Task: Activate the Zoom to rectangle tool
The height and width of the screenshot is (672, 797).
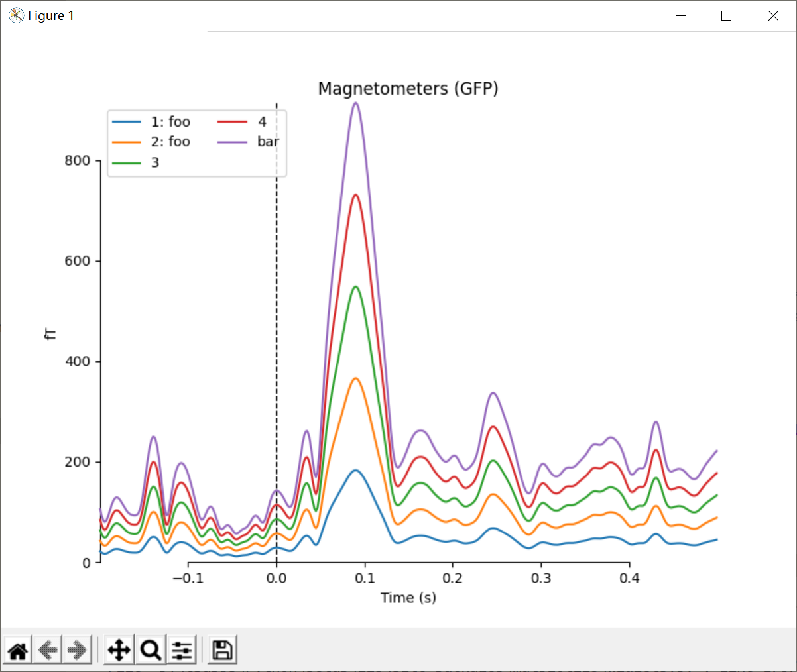Action: pyautogui.click(x=151, y=650)
